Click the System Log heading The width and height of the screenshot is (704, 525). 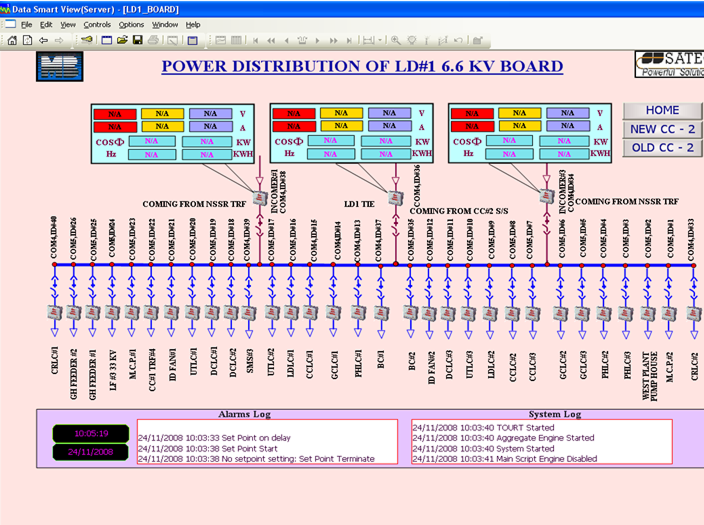(555, 414)
